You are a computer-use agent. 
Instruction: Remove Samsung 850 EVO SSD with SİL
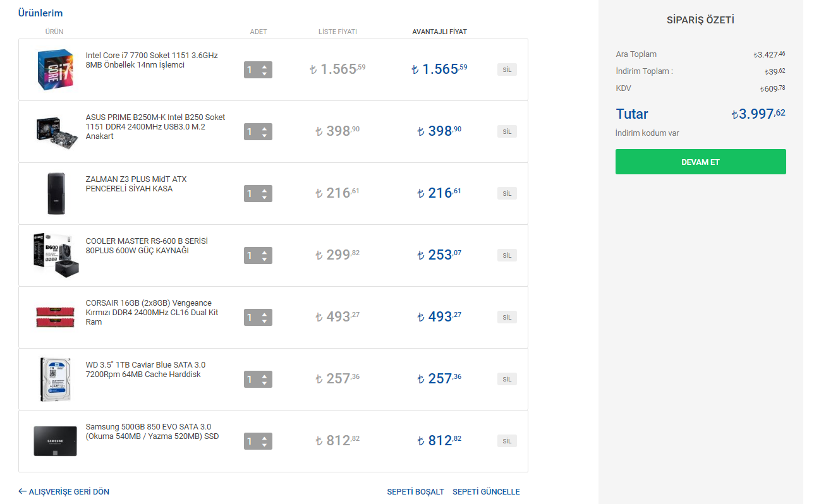[507, 441]
